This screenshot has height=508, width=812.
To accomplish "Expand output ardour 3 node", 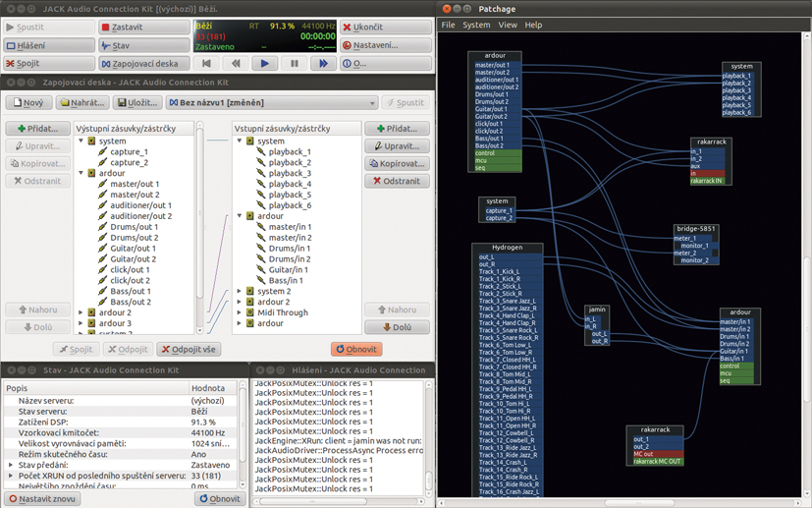I will coord(81,323).
